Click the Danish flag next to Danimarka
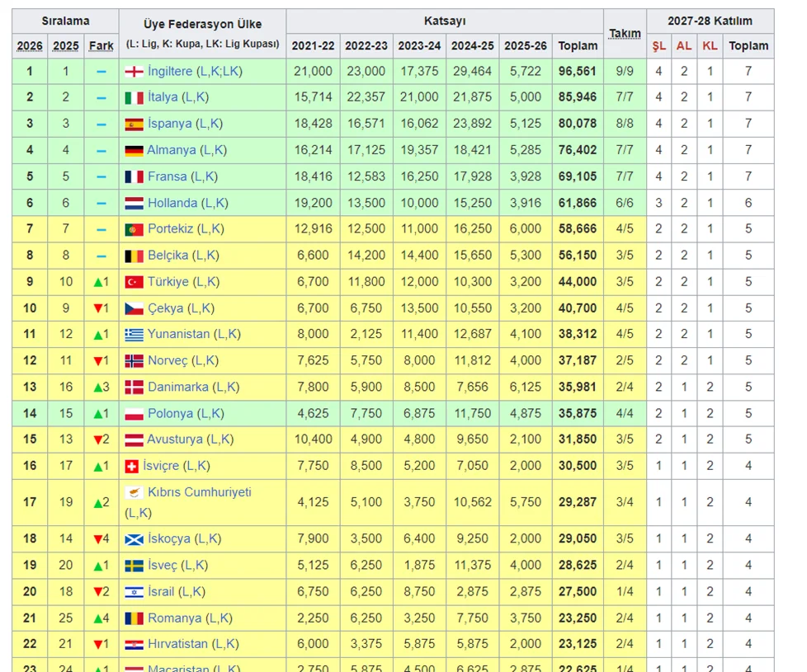Viewport: 807px width, 672px height. pos(134,388)
